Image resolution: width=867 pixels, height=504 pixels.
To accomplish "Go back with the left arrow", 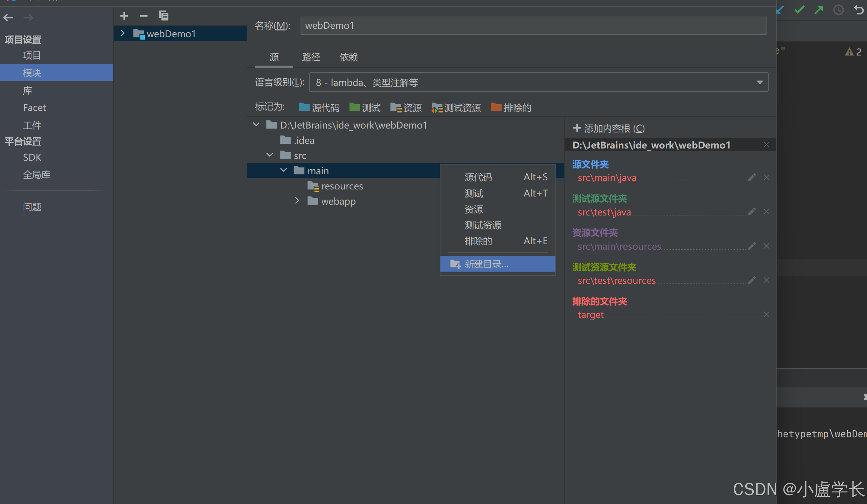I will tap(8, 17).
